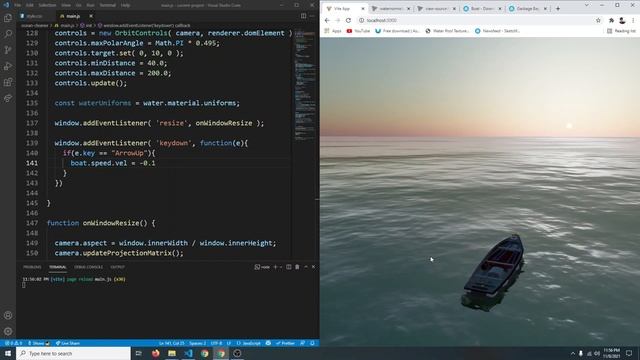
Task: Reload the localhost page in Chrome
Action: click(348, 20)
